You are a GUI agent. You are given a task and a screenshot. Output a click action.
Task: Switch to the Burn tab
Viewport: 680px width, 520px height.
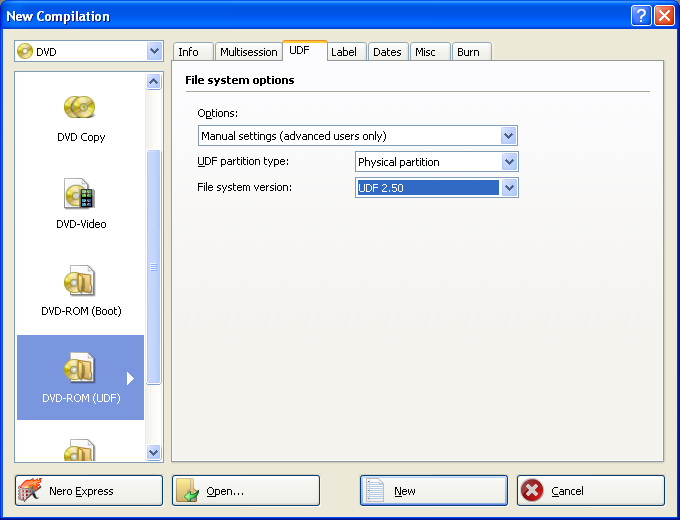coord(468,52)
